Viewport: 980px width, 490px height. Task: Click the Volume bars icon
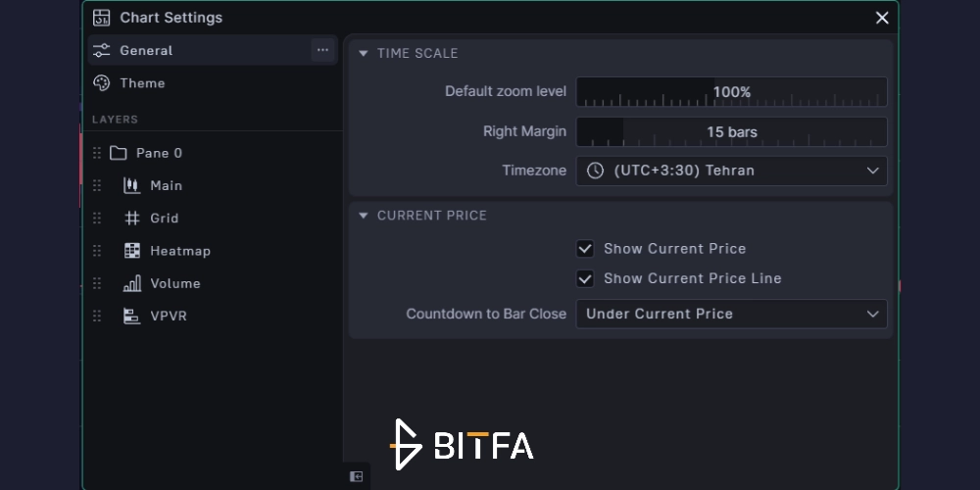131,283
